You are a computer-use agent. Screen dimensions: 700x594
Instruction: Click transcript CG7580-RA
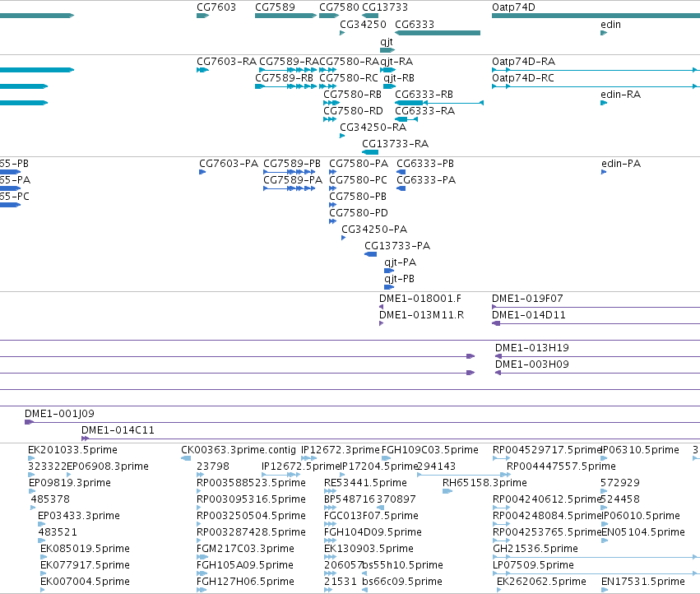(x=349, y=61)
